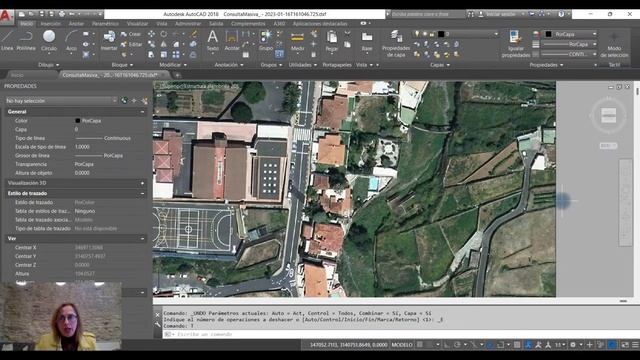Screen dimensions: 640x360
Task: Open the AutoCAD application menu logo
Action: pyautogui.click(x=6, y=16)
